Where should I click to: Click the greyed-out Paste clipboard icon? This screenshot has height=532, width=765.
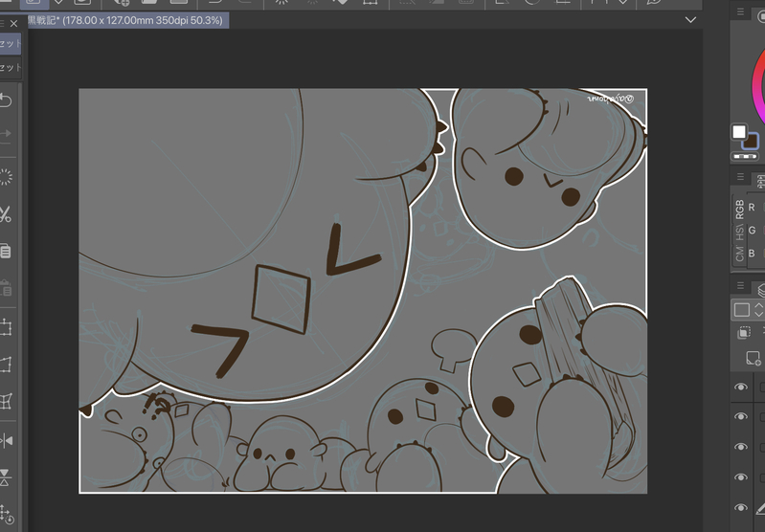[6, 288]
